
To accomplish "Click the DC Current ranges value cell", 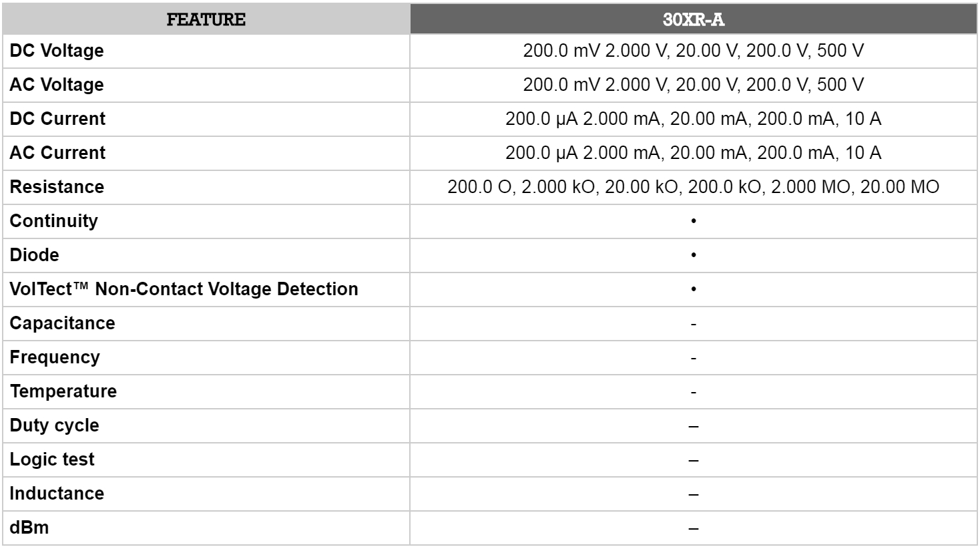I will coord(693,119).
